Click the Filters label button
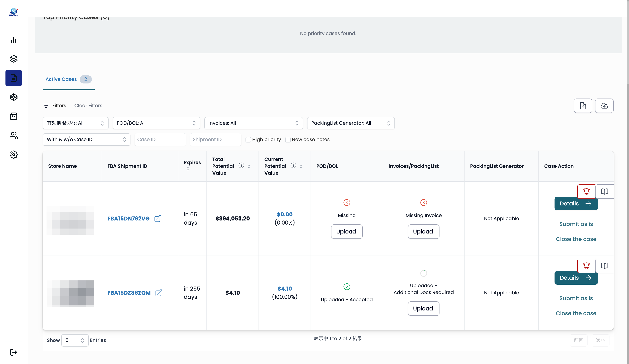This screenshot has height=364, width=629. 55,106
